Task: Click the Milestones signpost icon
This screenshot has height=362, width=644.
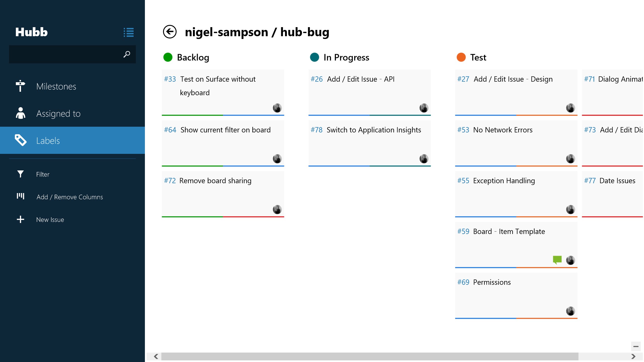Action: (x=20, y=86)
